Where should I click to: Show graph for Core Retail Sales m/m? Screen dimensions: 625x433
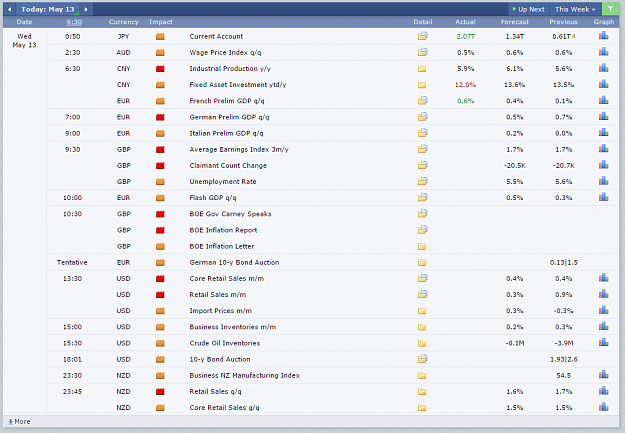pos(603,278)
